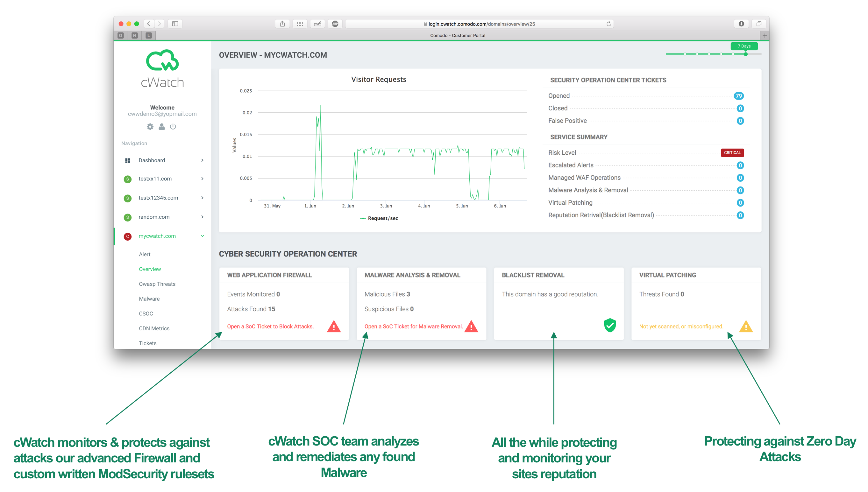Click Open a SoC Ticket for Malware Removal
The height and width of the screenshot is (492, 868).
tap(413, 327)
